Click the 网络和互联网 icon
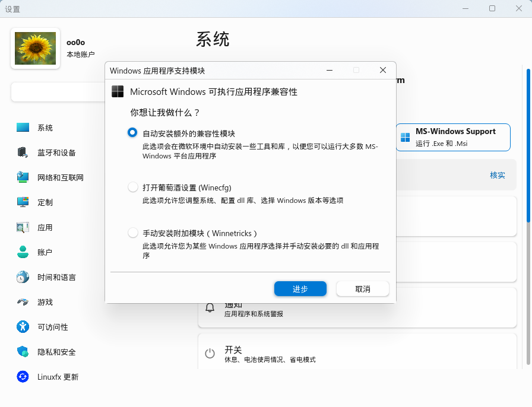Screen dimensions: 532x407 [23, 177]
